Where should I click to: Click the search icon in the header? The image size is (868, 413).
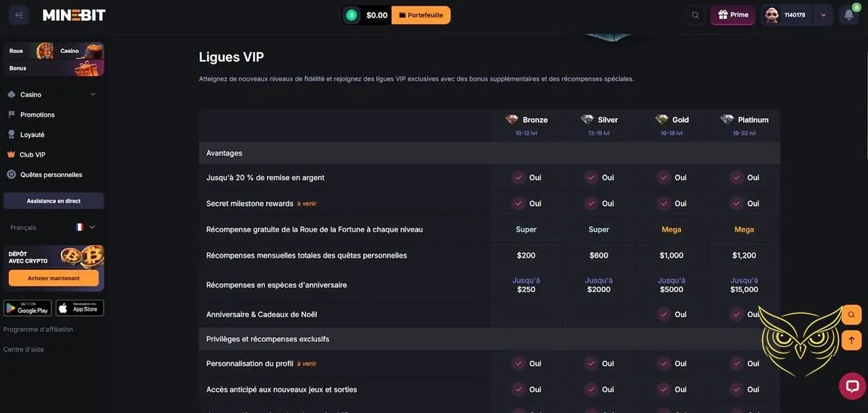click(x=695, y=15)
